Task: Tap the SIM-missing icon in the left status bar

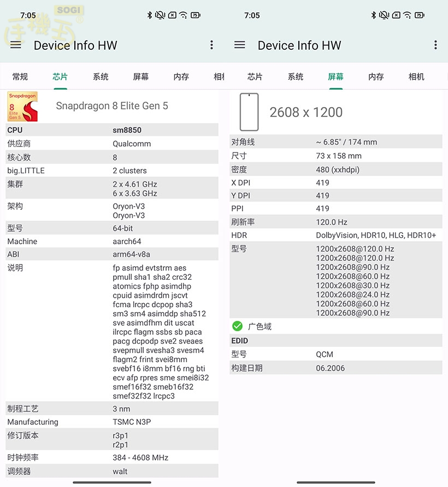Action: click(x=172, y=15)
